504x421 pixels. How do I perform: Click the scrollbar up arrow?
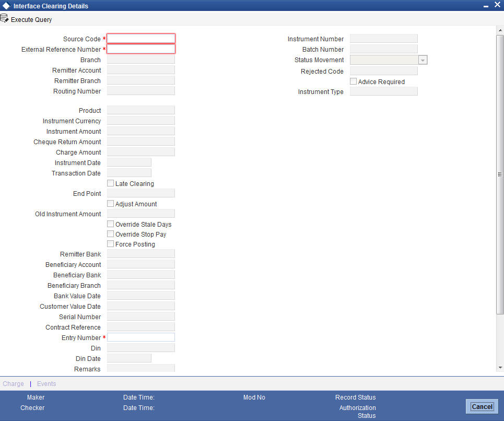[500, 30]
